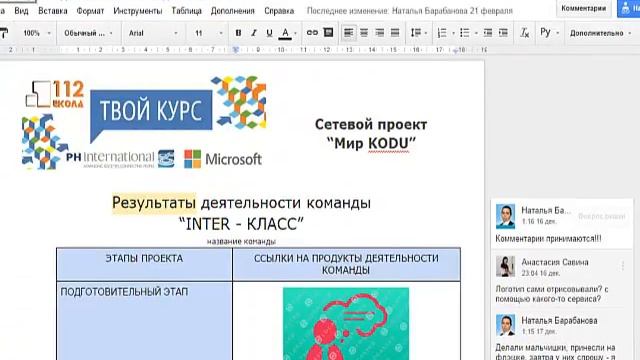Click the left indent marker on the ruler
The height and width of the screenshot is (360, 640).
[236, 50]
